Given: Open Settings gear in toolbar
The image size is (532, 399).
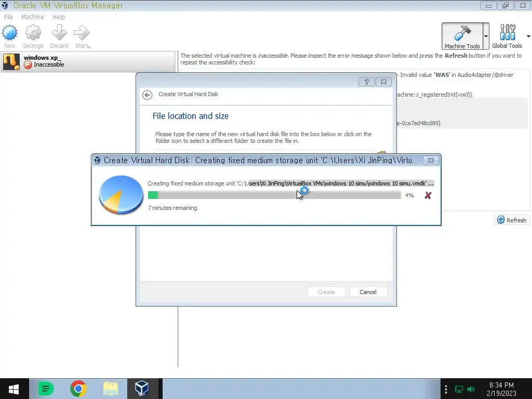Looking at the screenshot, I should [33, 33].
